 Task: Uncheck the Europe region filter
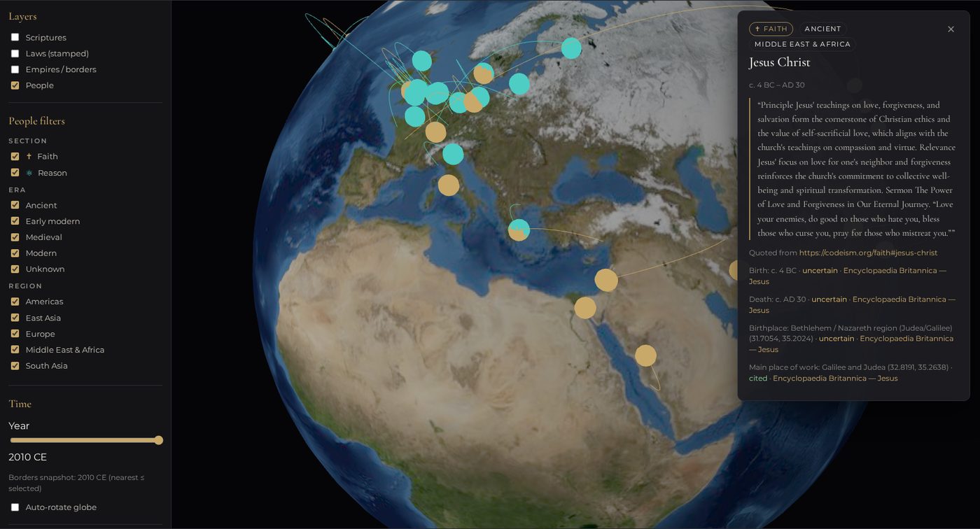point(15,334)
